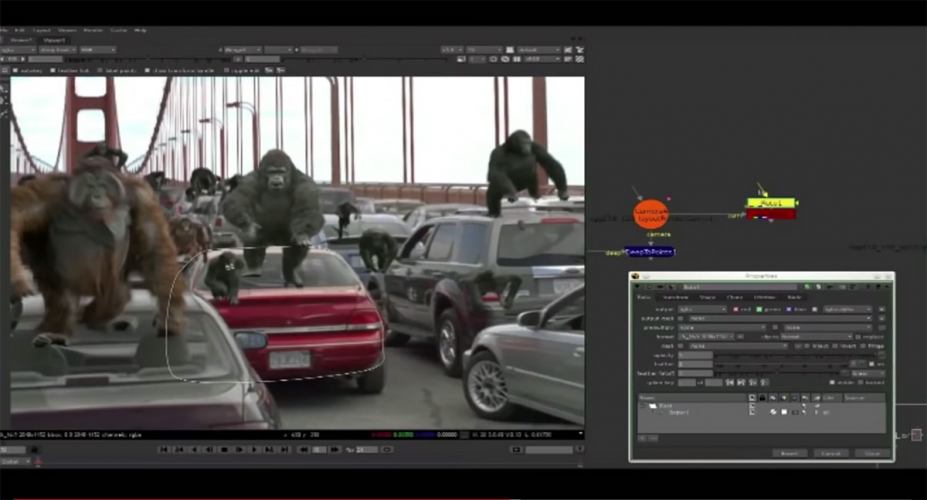Viewport: 927px width, 500px height.
Task: Click the visibility column icon in the shape list
Action: pos(752,397)
